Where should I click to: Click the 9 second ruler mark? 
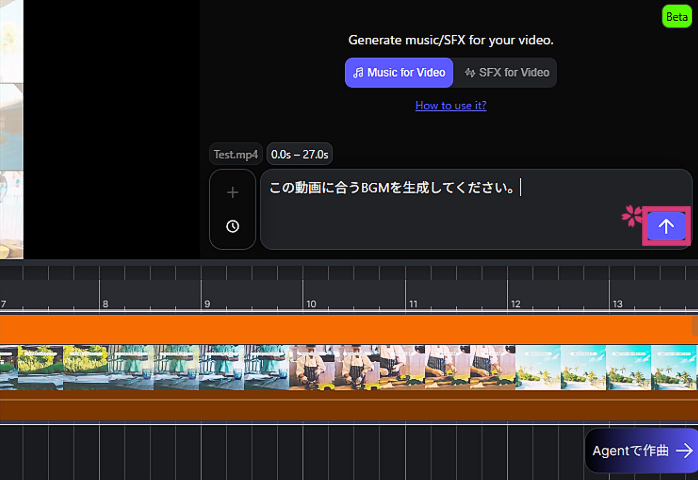click(x=205, y=303)
